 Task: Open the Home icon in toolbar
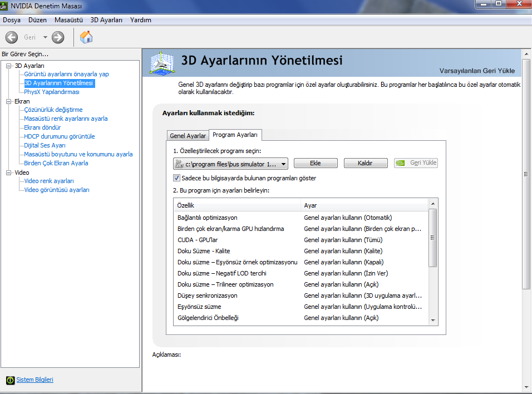pos(86,37)
